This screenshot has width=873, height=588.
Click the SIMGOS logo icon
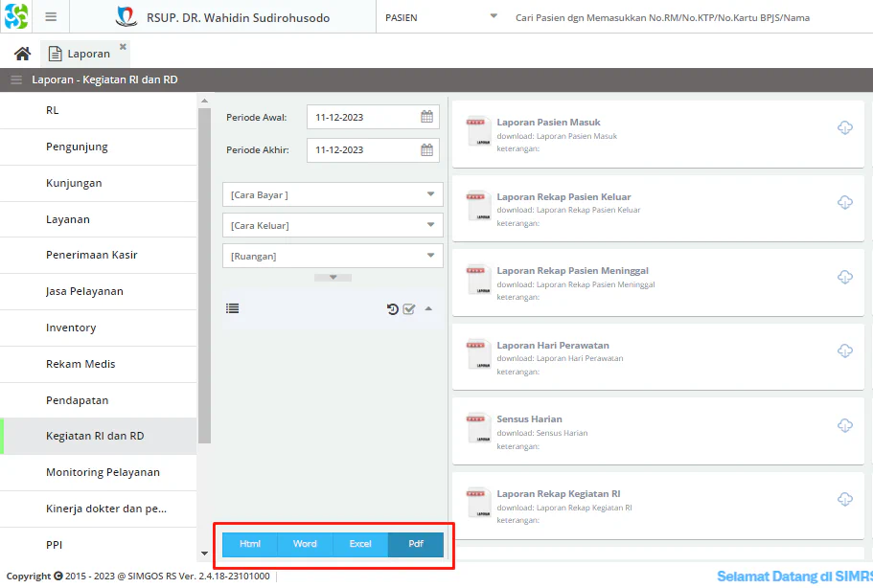click(x=15, y=16)
